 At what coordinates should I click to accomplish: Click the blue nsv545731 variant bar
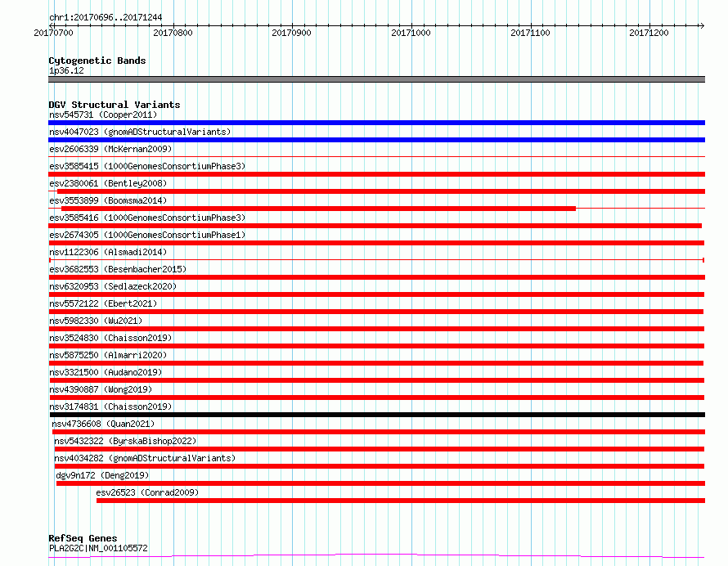376,123
